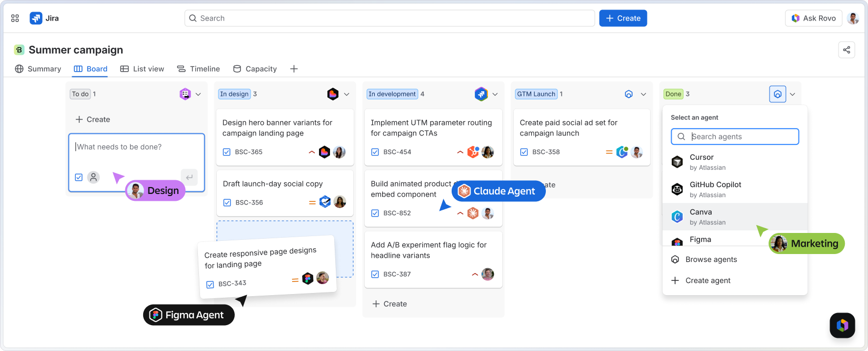Image resolution: width=868 pixels, height=351 pixels.
Task: Expand the GTM Launch column chevron
Action: click(643, 94)
